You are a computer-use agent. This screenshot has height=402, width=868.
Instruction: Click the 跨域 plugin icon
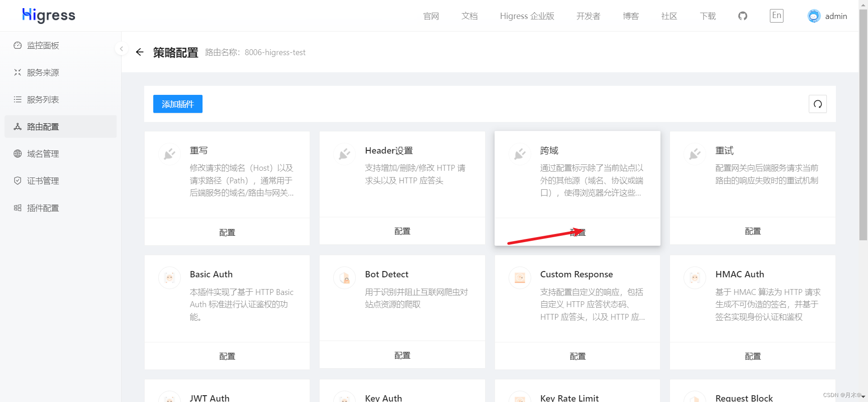[520, 154]
